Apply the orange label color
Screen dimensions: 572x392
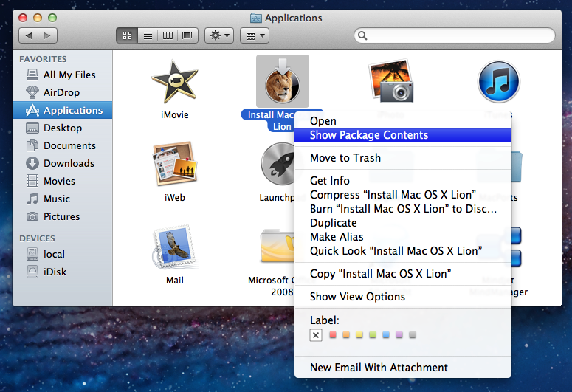click(x=346, y=334)
